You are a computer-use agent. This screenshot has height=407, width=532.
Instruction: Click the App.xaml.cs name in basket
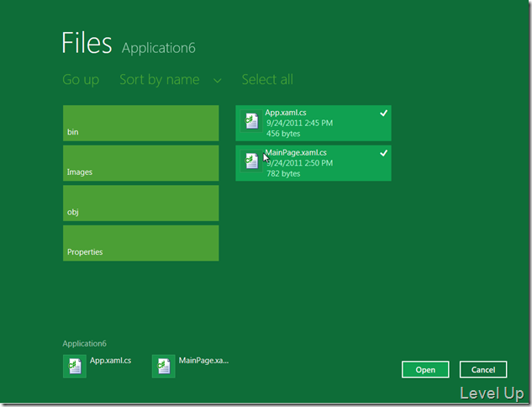(111, 361)
